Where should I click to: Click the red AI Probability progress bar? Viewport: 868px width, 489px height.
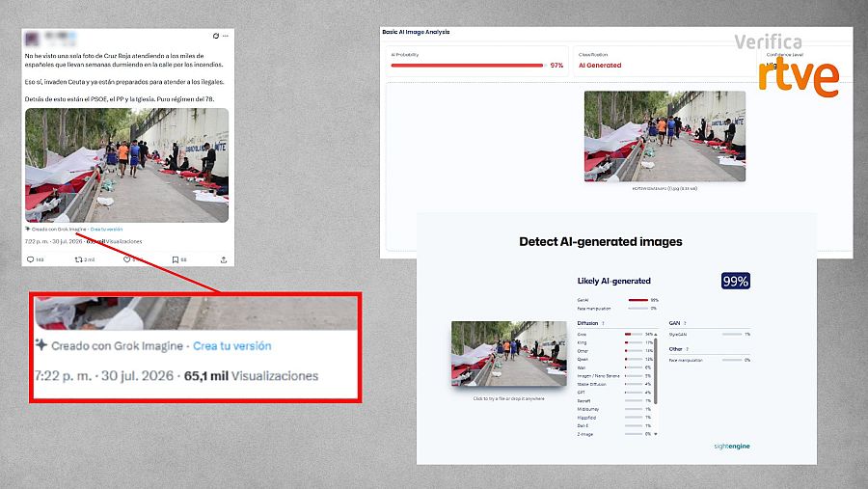pyautogui.click(x=467, y=66)
